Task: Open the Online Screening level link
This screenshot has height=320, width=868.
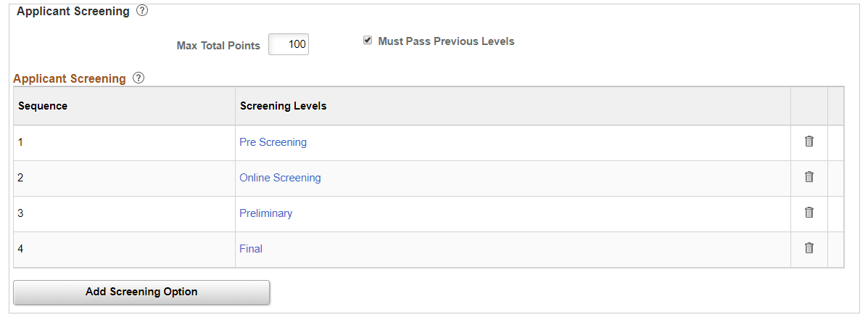Action: coord(280,178)
